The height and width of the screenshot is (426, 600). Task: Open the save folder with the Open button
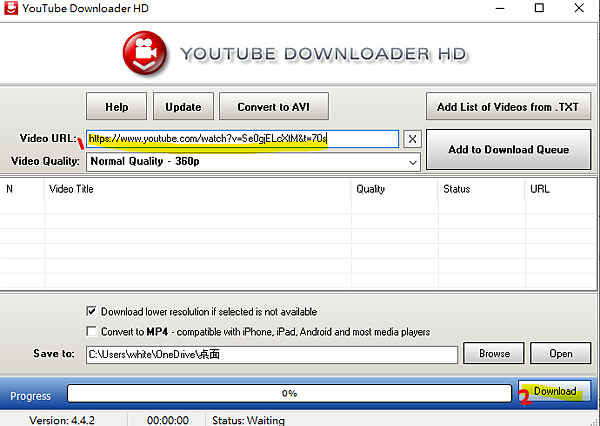(x=561, y=353)
